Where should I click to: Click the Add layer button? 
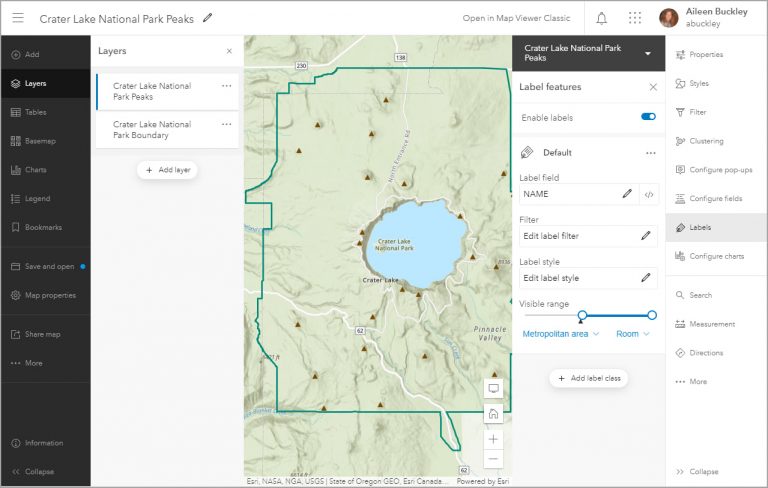tap(167, 170)
